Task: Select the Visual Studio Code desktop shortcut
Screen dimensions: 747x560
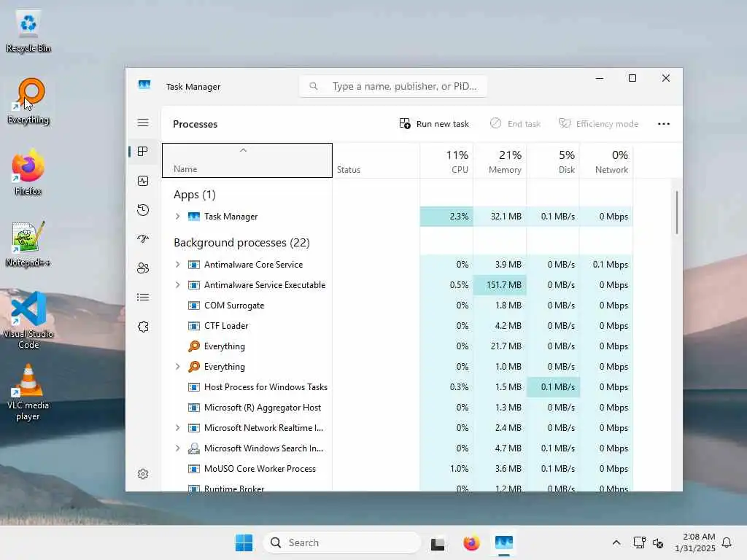Action: pyautogui.click(x=28, y=320)
